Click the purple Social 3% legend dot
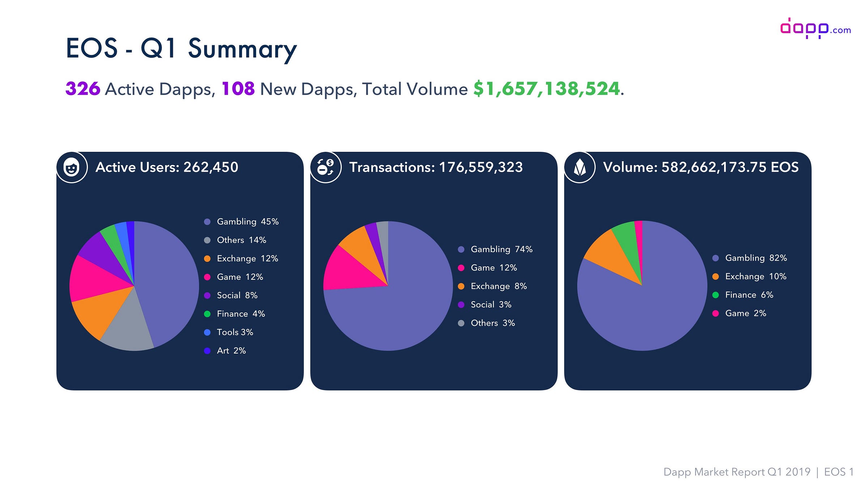The image size is (868, 488). click(x=461, y=305)
